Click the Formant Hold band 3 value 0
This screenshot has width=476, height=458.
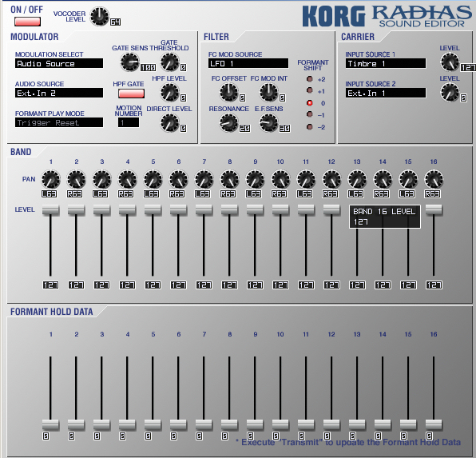click(97, 436)
